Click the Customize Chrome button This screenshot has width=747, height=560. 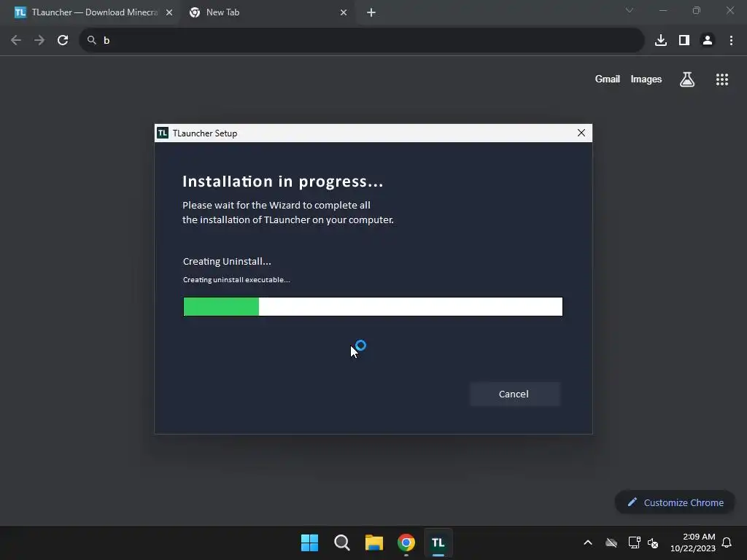(675, 502)
